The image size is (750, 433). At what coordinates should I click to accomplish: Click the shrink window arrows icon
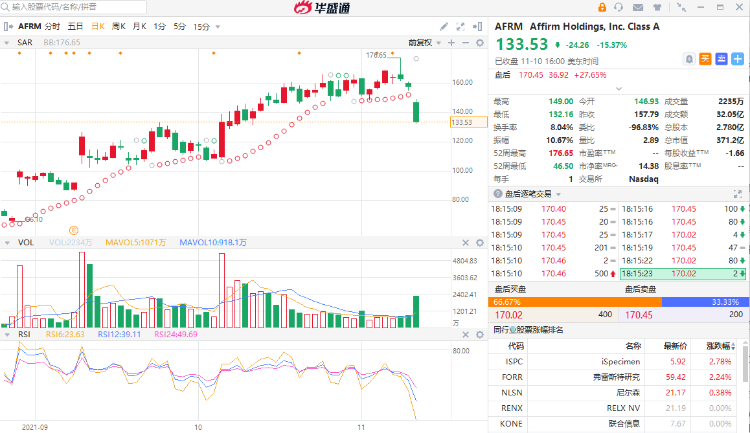tap(681, 7)
